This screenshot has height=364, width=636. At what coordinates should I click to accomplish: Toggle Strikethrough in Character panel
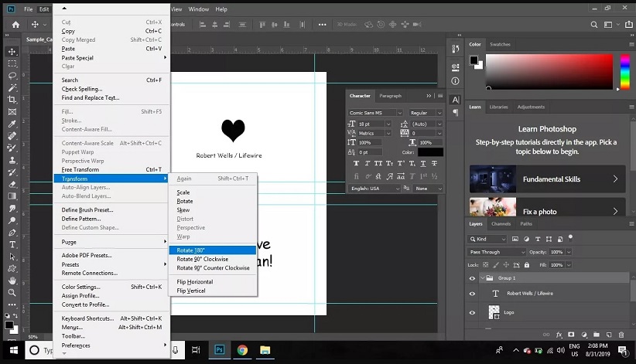click(x=434, y=163)
